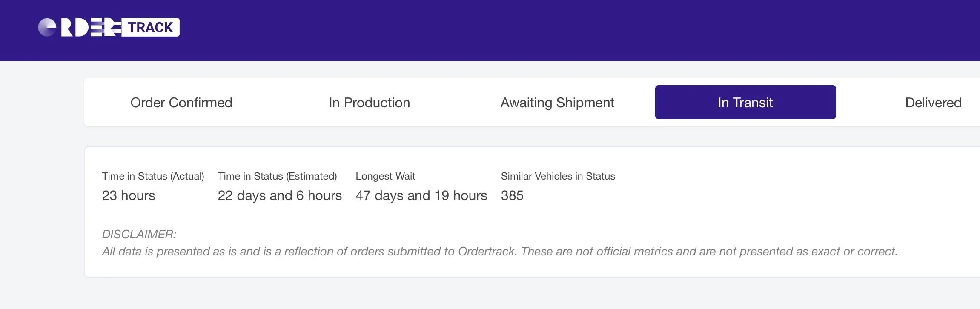The width and height of the screenshot is (980, 309).
Task: Click the Time in Status (Actual) label
Action: (153, 176)
